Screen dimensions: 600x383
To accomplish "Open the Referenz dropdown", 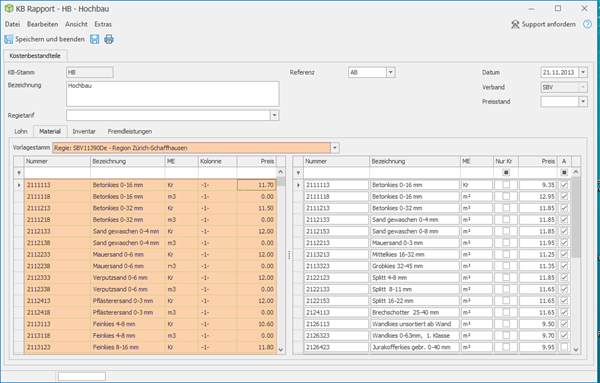I will click(390, 72).
